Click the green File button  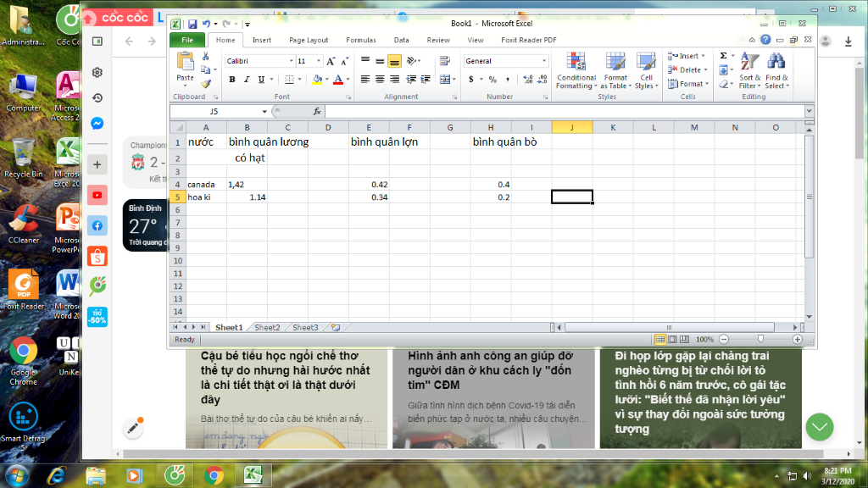[x=187, y=40]
